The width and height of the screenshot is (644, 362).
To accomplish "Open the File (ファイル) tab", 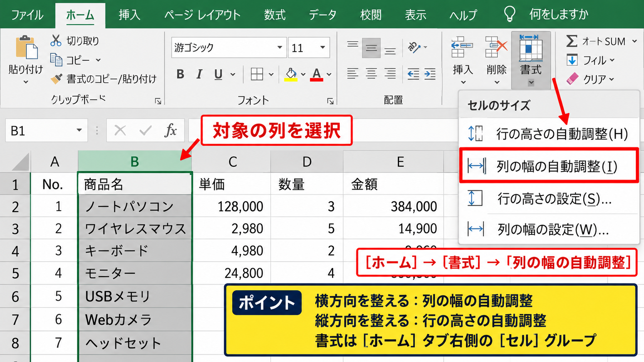I will point(27,15).
